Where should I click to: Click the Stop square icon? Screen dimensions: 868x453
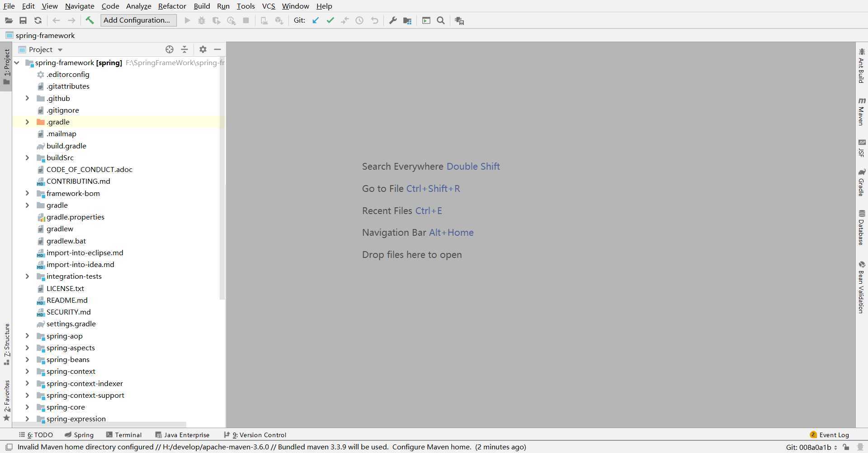tap(246, 20)
